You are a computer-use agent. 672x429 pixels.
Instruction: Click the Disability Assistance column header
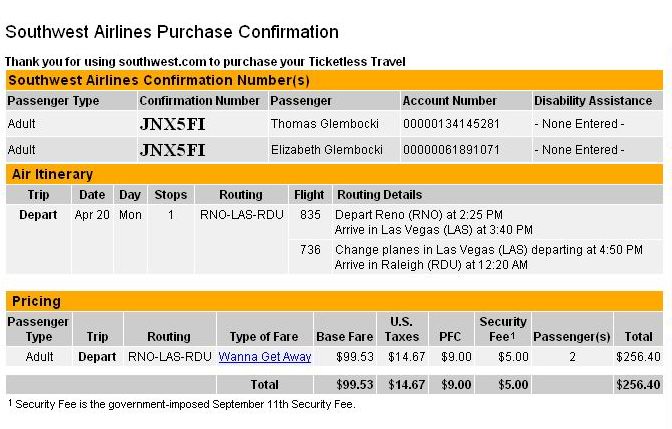point(593,101)
